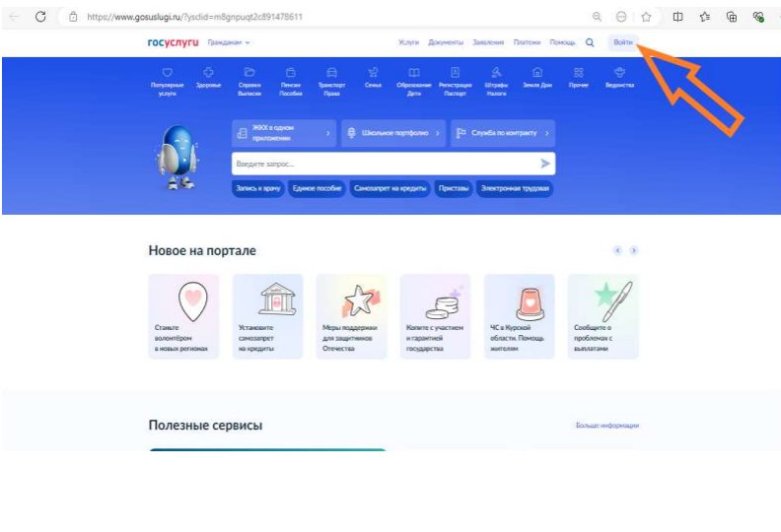This screenshot has height=532, width=781.
Task: Expand the Гражданам dropdown
Action: point(229,42)
